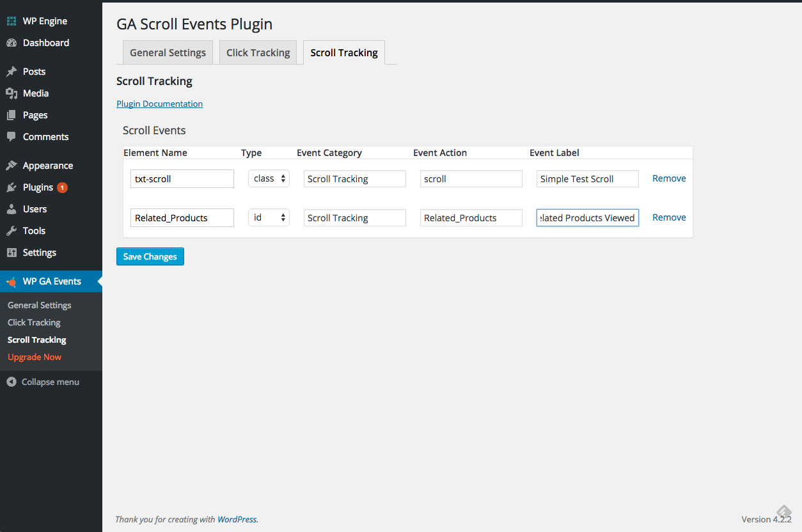Image resolution: width=802 pixels, height=532 pixels.
Task: Click the Media library icon
Action: pos(12,93)
